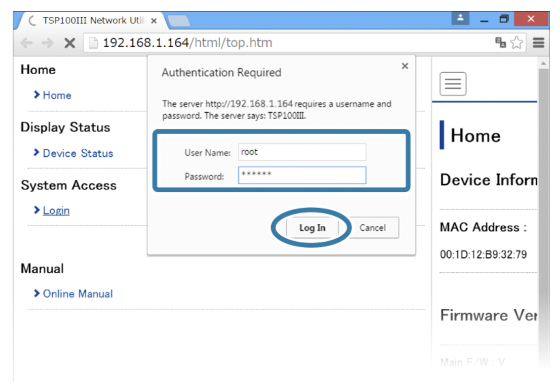Bookmark this page with star icon
Viewport: 560px width, 392px height.
pos(517,42)
